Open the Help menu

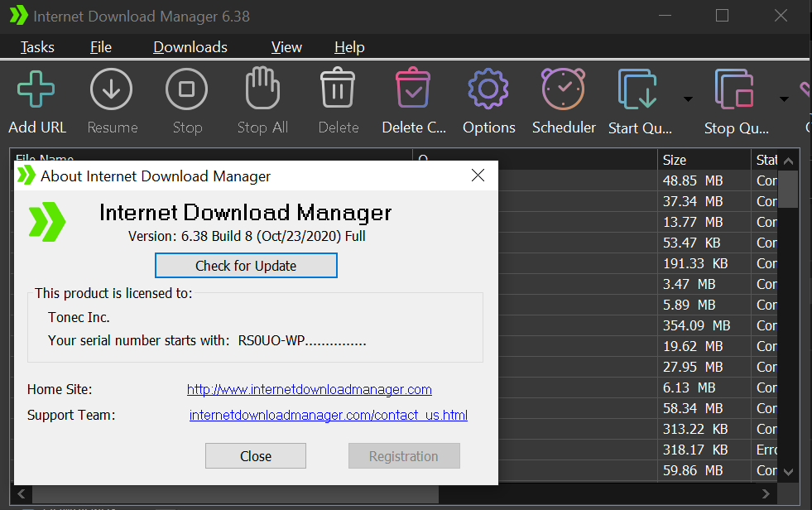[349, 47]
